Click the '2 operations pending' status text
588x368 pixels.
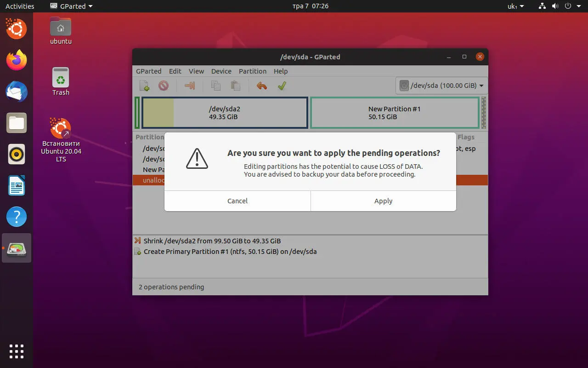click(171, 287)
